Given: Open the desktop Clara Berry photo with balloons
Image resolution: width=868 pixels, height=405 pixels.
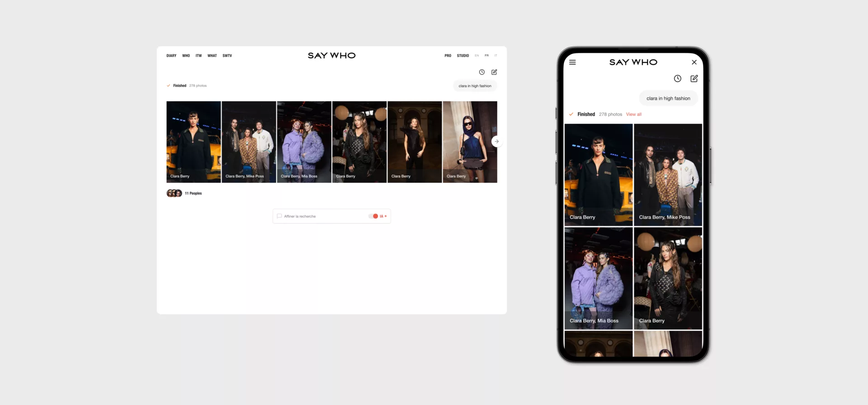Looking at the screenshot, I should pos(359,142).
